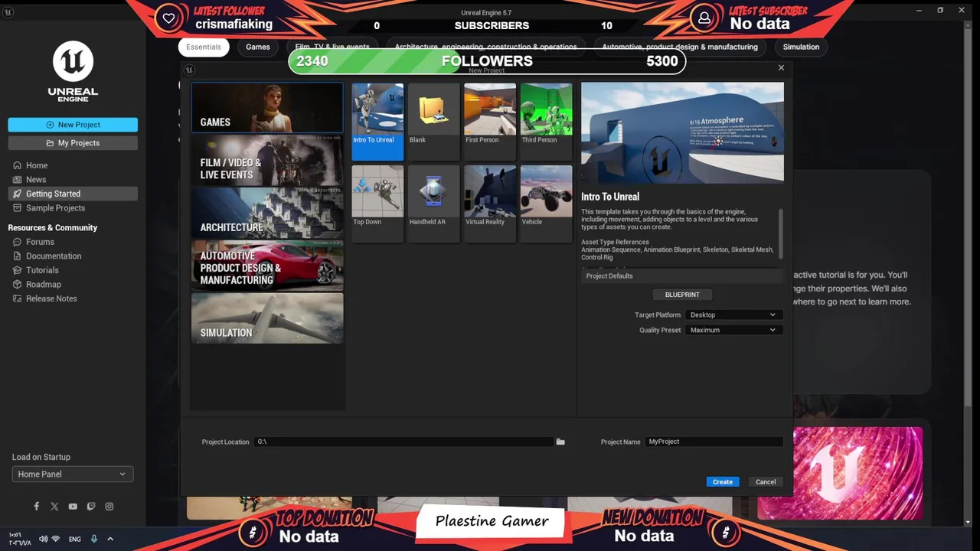Close the New Project dialog with X
Viewport: 980px width, 551px height.
pyautogui.click(x=781, y=67)
